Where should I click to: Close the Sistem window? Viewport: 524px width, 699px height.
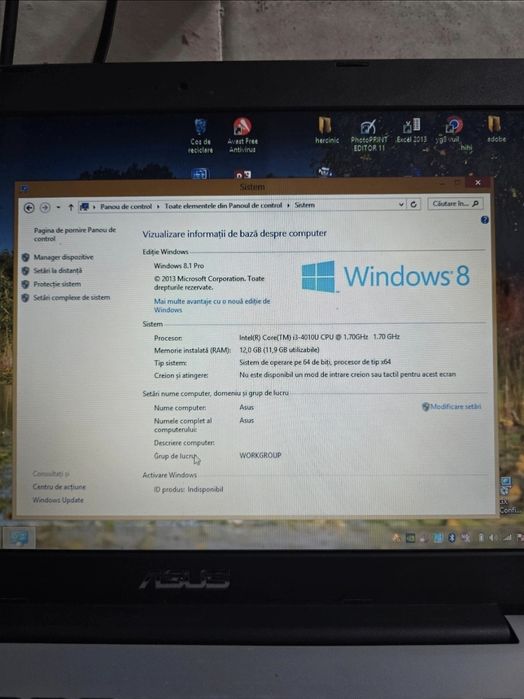click(478, 182)
